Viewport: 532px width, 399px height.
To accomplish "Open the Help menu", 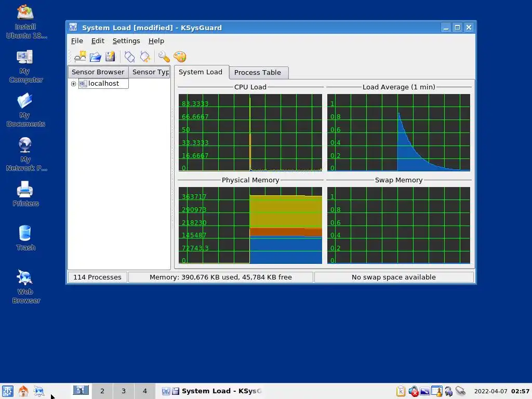I will (156, 41).
